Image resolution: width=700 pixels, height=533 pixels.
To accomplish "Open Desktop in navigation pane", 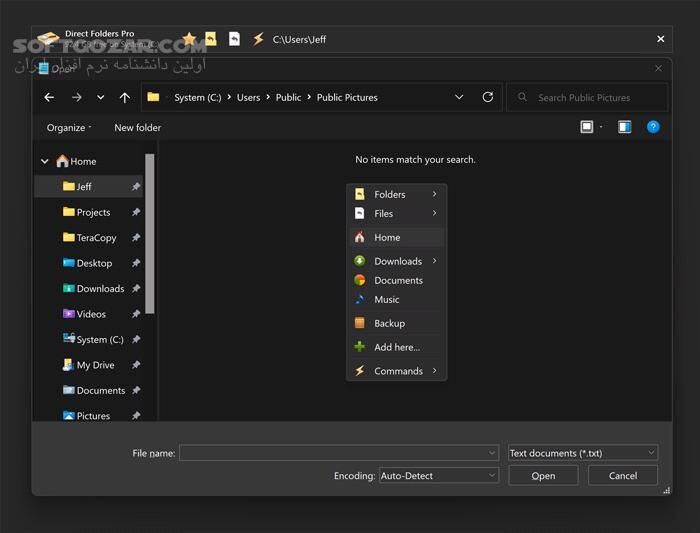I will pyautogui.click(x=88, y=263).
